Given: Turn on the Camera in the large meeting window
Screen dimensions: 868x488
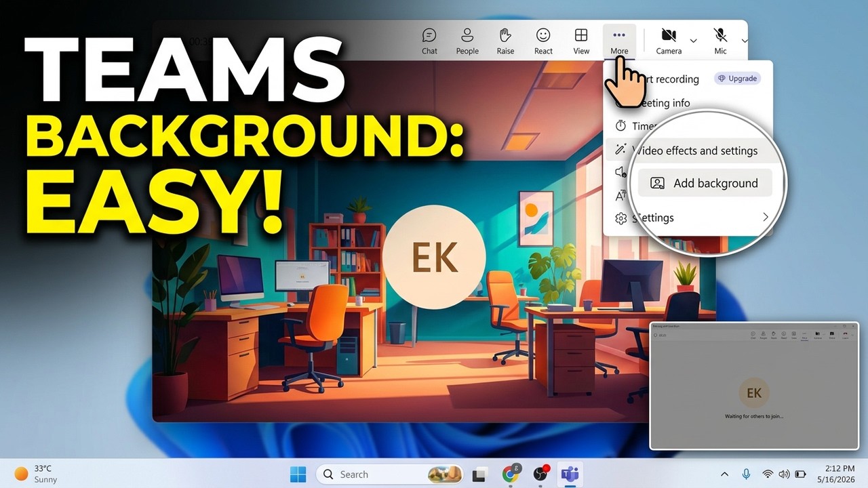Looking at the screenshot, I should 669,41.
